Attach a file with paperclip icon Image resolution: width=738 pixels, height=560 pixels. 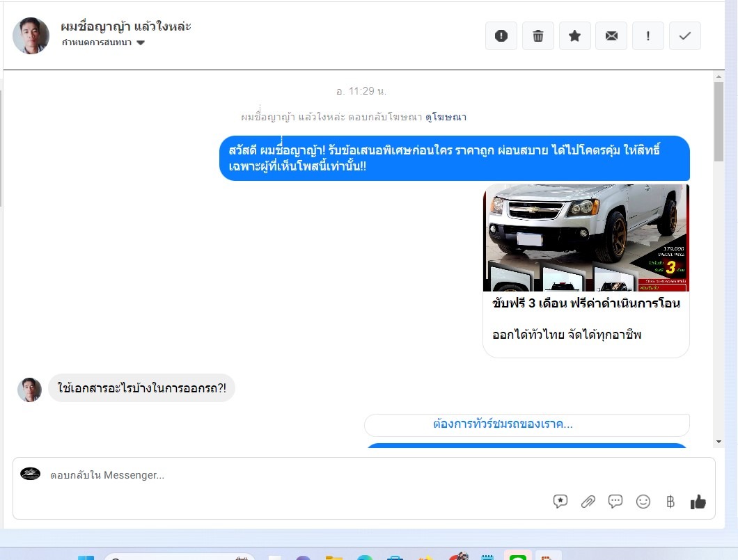[588, 502]
